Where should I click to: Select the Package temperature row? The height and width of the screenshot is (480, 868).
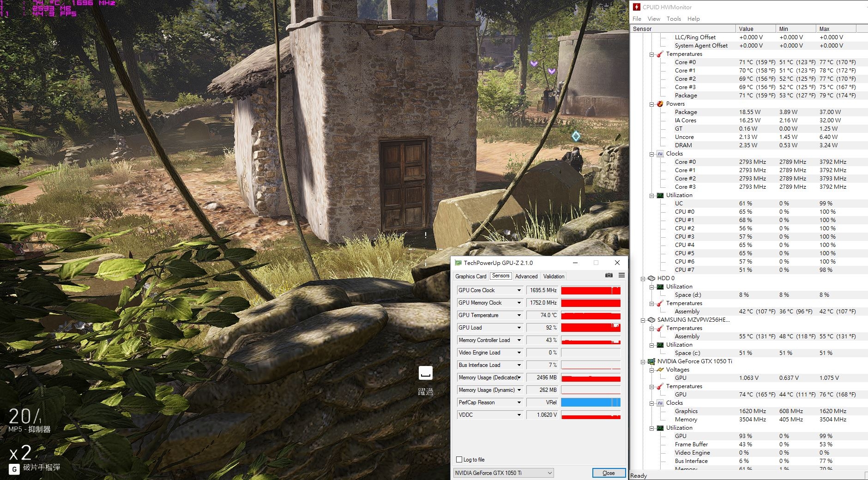click(749, 96)
